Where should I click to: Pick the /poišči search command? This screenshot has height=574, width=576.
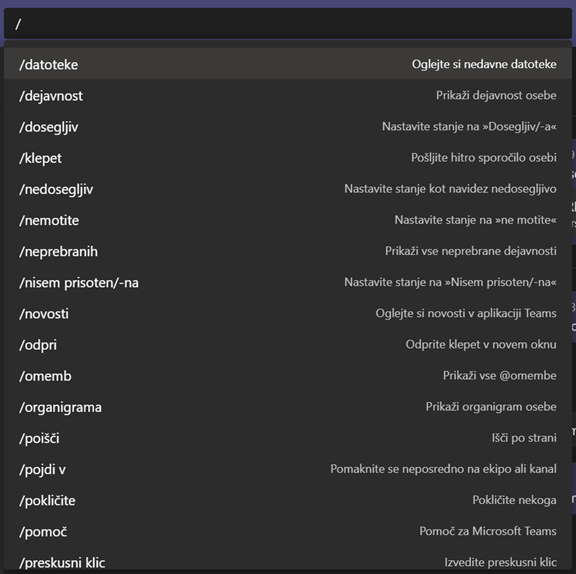coord(288,438)
